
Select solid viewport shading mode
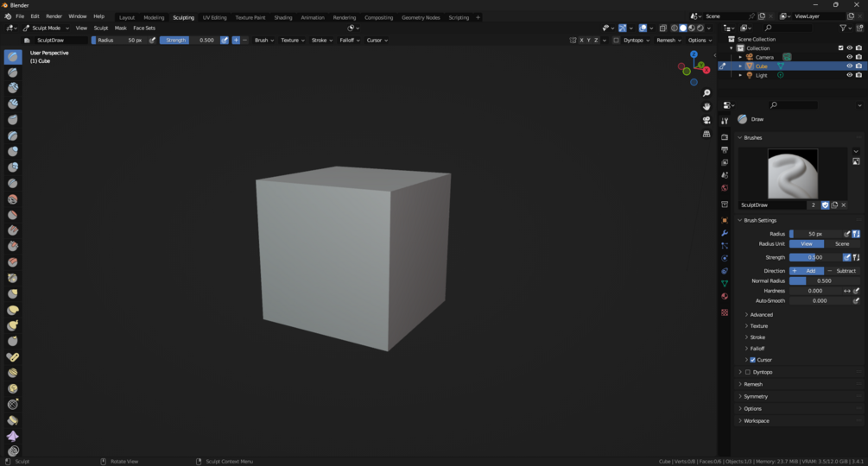tap(683, 28)
